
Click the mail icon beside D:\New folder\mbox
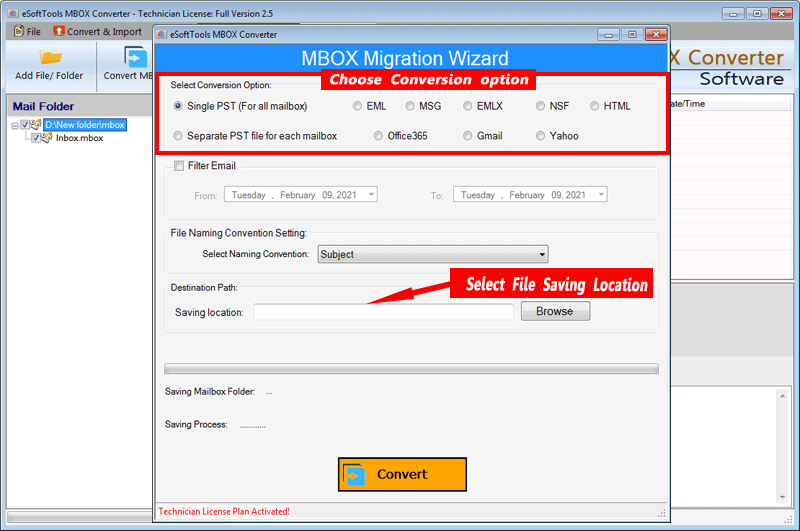(36, 124)
